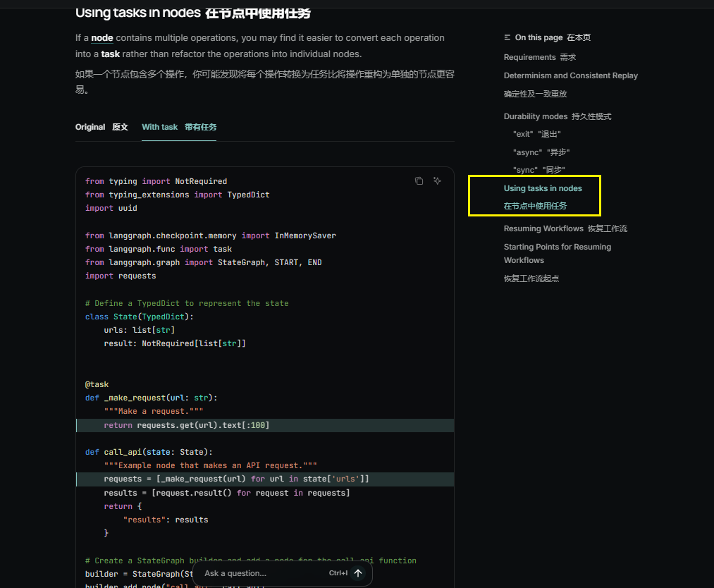Viewport: 714px width, 588px height.
Task: Go to Determinism and Consistent Replay section
Action: tap(570, 75)
